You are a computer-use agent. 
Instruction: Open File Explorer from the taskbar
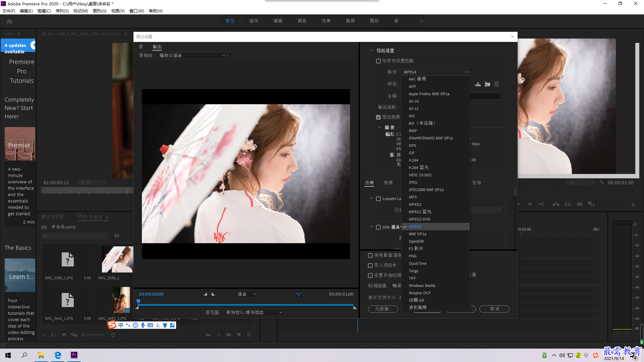coord(41,355)
